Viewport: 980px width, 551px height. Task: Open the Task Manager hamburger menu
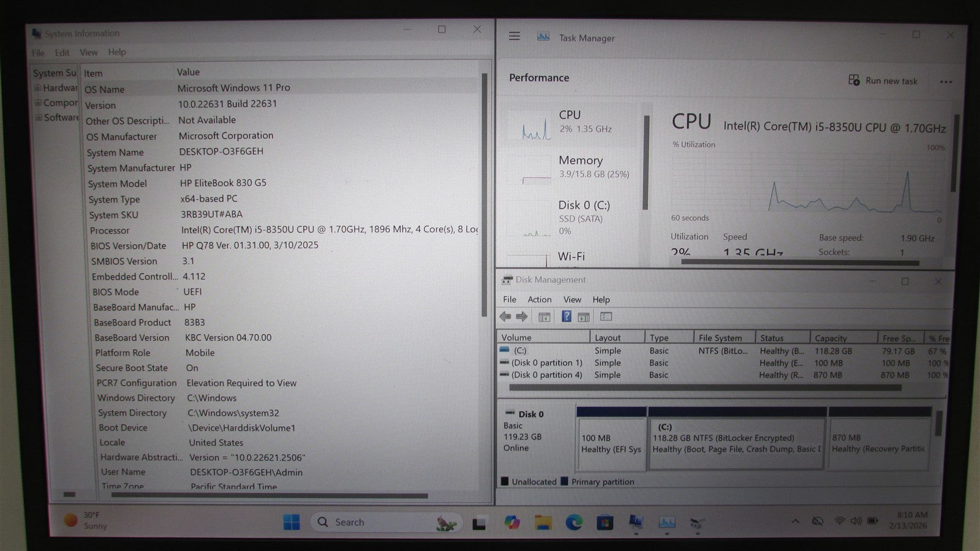514,37
